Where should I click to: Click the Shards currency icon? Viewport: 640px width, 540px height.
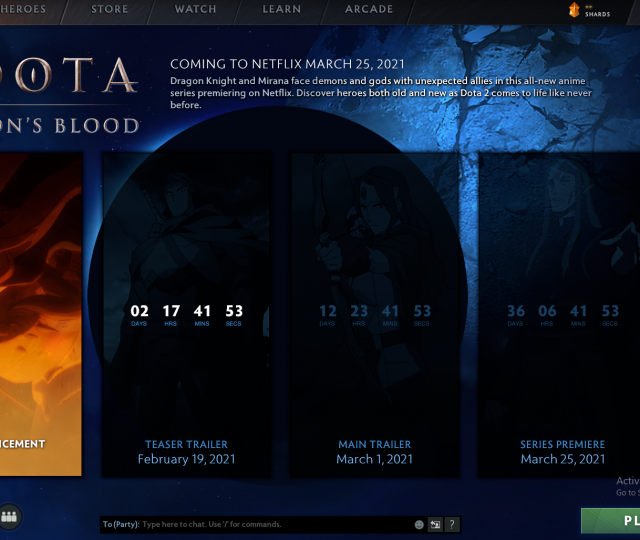coord(574,10)
